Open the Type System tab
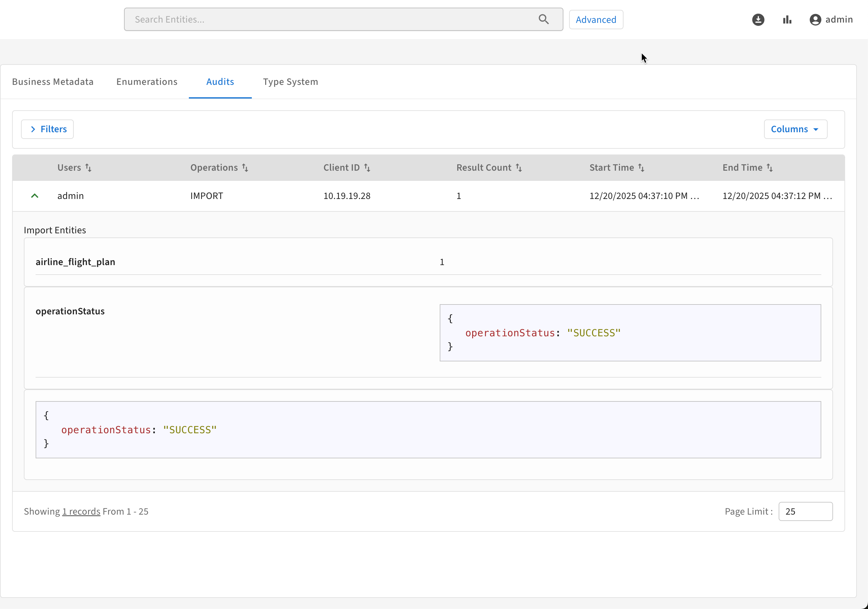 click(x=290, y=82)
